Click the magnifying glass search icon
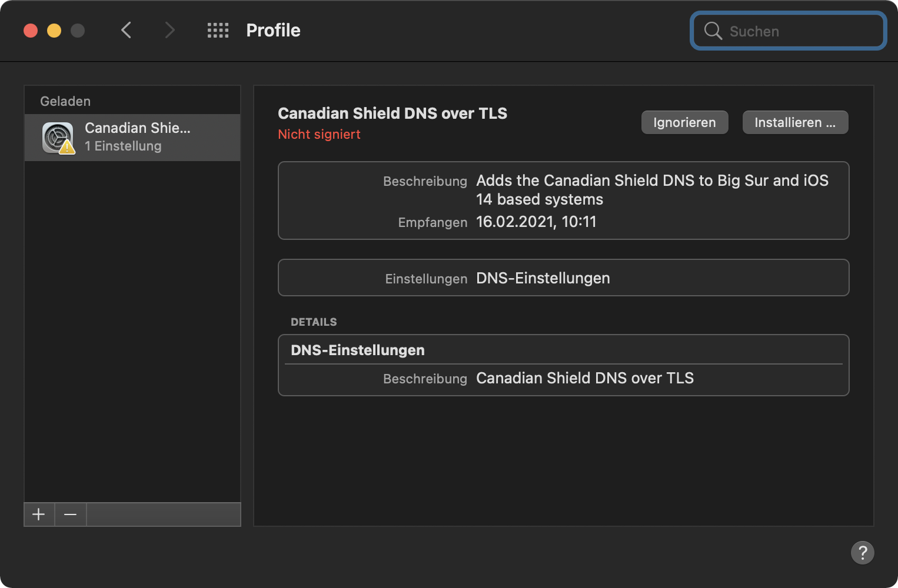Image resolution: width=898 pixels, height=588 pixels. click(713, 31)
